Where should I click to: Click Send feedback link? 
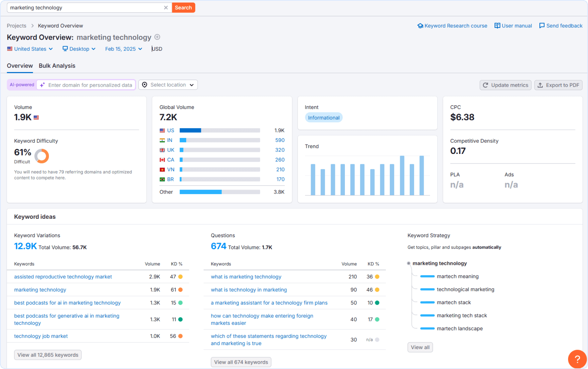pyautogui.click(x=561, y=26)
